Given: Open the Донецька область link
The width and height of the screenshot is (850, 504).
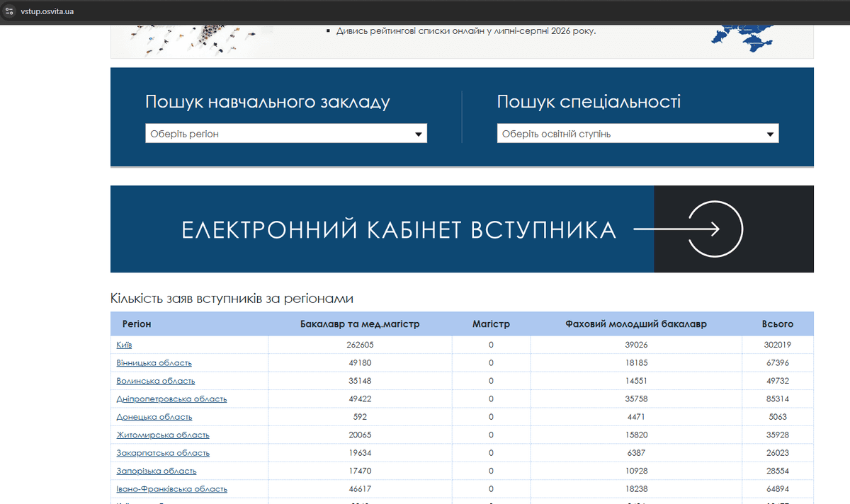Looking at the screenshot, I should tap(154, 417).
